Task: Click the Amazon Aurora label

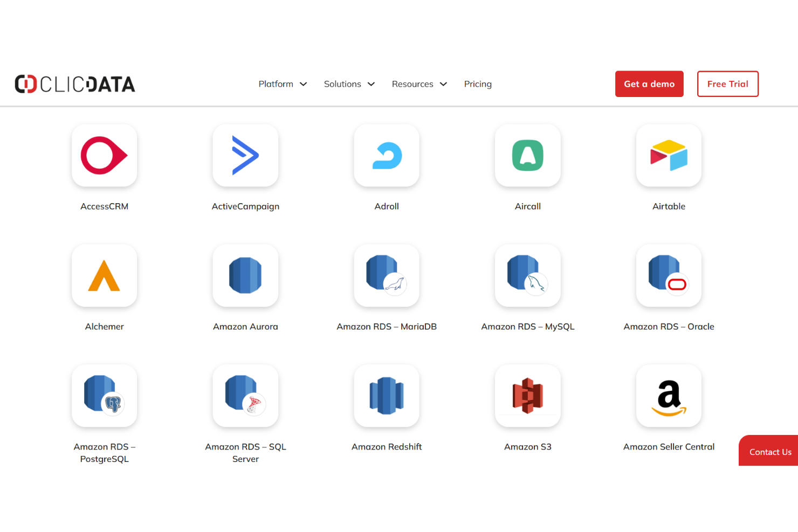Action: point(245,327)
